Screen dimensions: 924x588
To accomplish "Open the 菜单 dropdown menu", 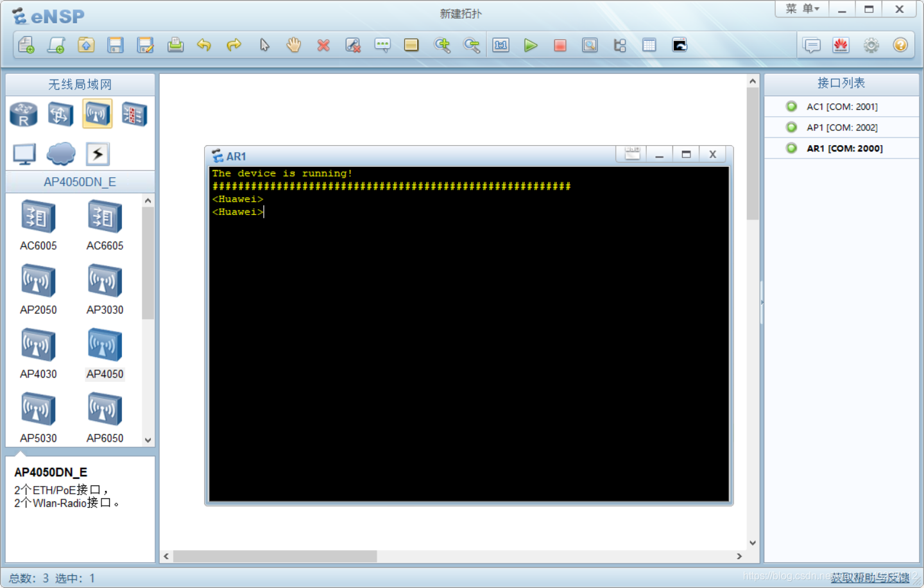I will [x=802, y=9].
